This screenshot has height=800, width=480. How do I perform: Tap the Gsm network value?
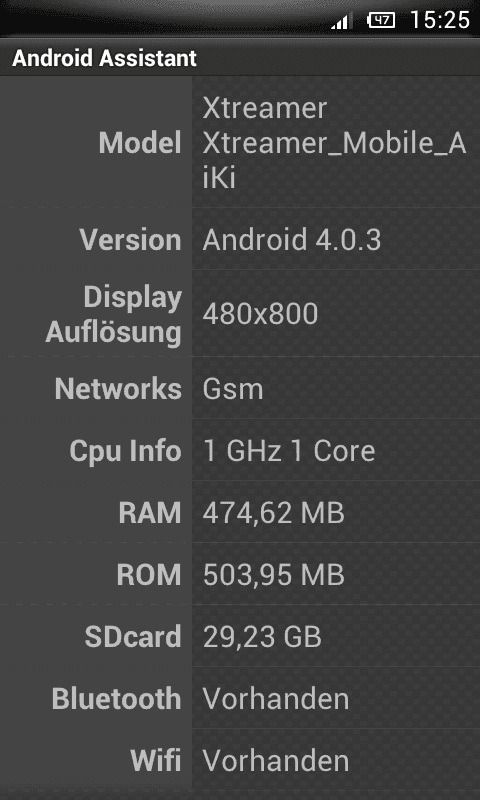point(233,389)
